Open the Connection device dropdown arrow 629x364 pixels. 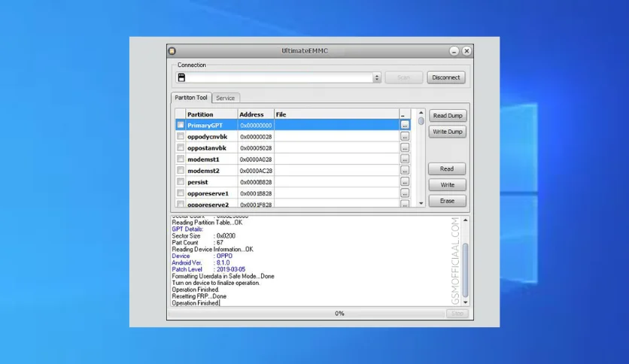[376, 77]
